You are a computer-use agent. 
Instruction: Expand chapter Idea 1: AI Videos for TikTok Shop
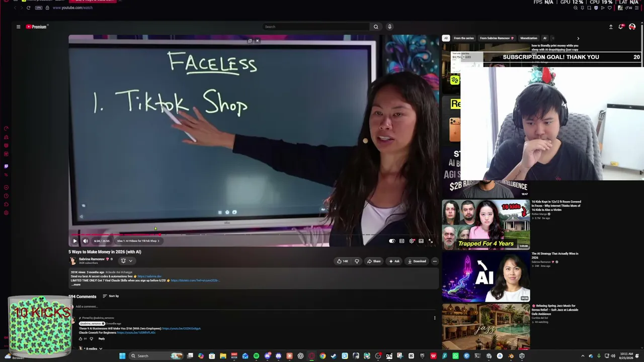click(138, 241)
